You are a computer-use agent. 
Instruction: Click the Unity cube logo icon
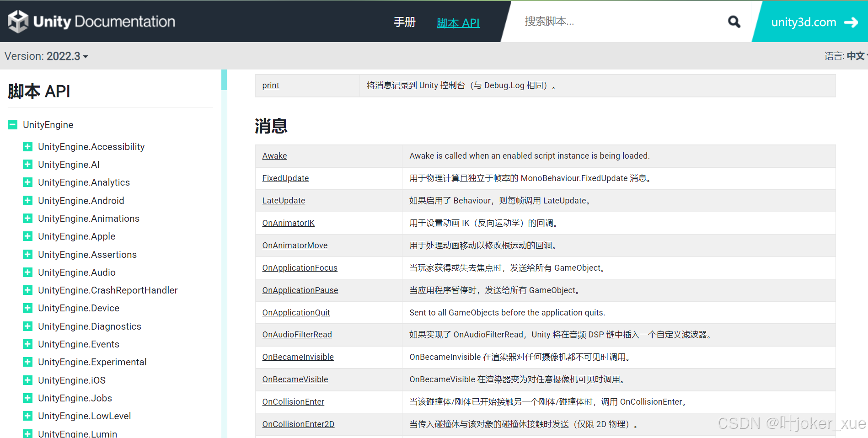click(x=18, y=21)
